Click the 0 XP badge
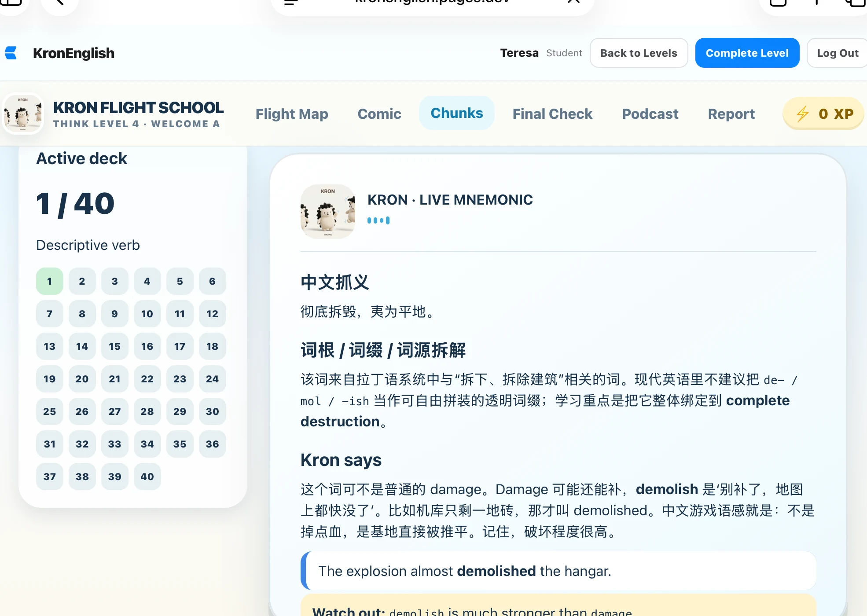The image size is (867, 616). 823,114
